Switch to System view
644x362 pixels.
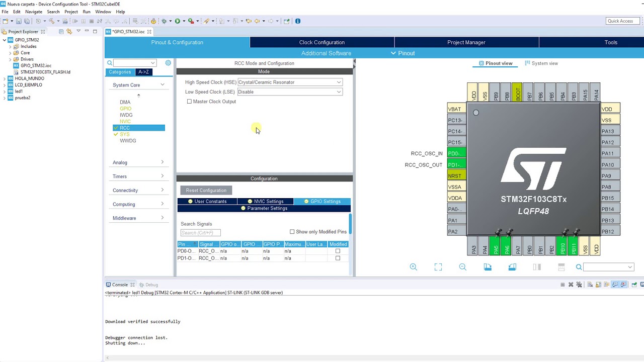[x=541, y=63]
